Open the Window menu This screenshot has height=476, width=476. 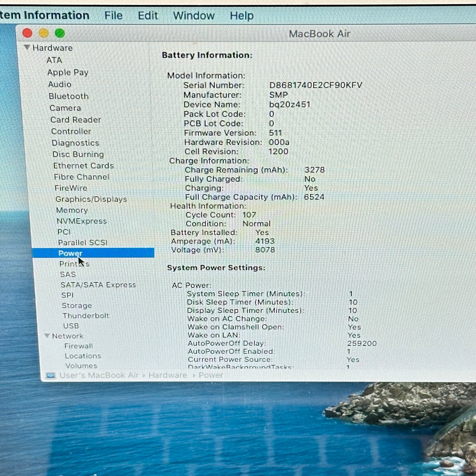tap(194, 15)
